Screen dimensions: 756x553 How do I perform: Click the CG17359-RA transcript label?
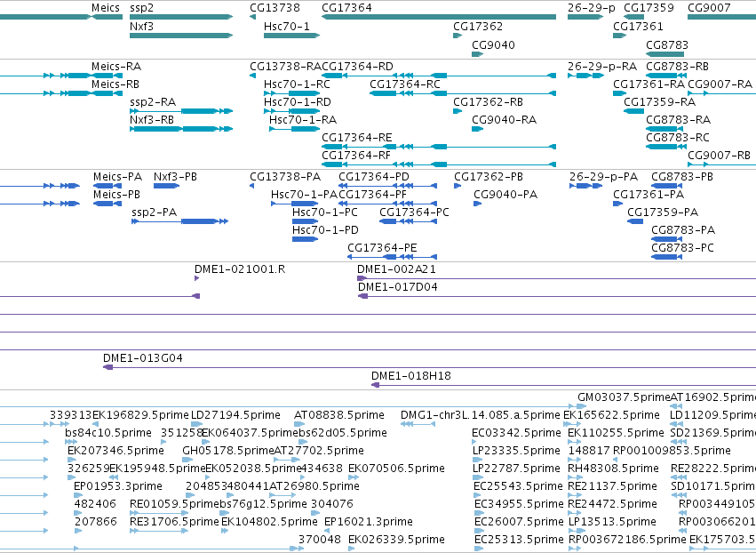[659, 102]
